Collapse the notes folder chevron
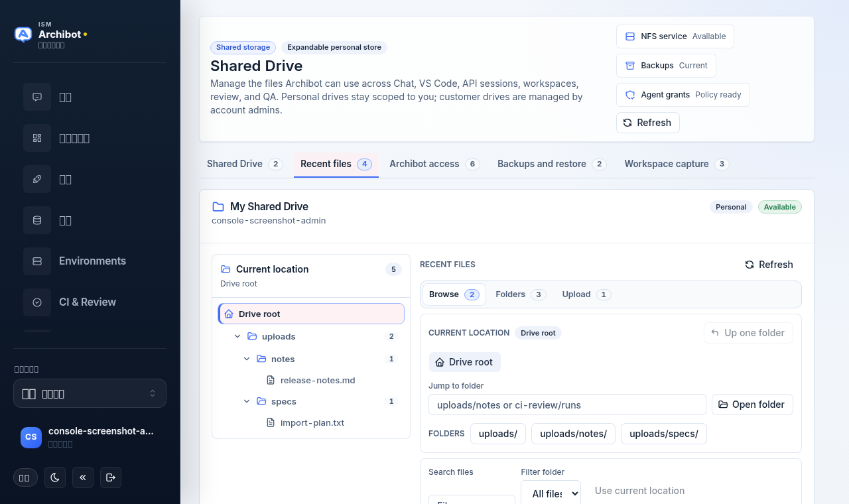 pyautogui.click(x=247, y=359)
